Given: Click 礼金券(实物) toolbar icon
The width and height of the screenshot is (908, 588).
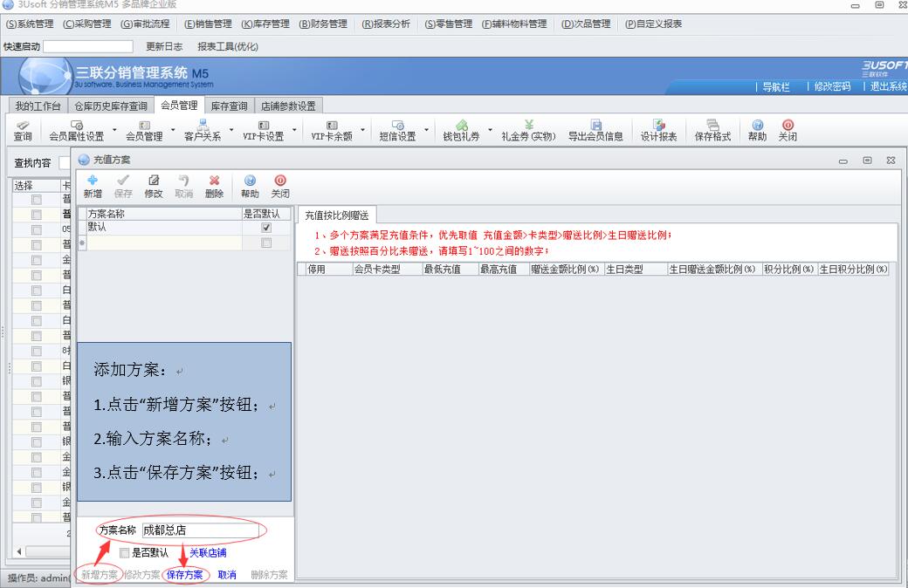Looking at the screenshot, I should (528, 131).
